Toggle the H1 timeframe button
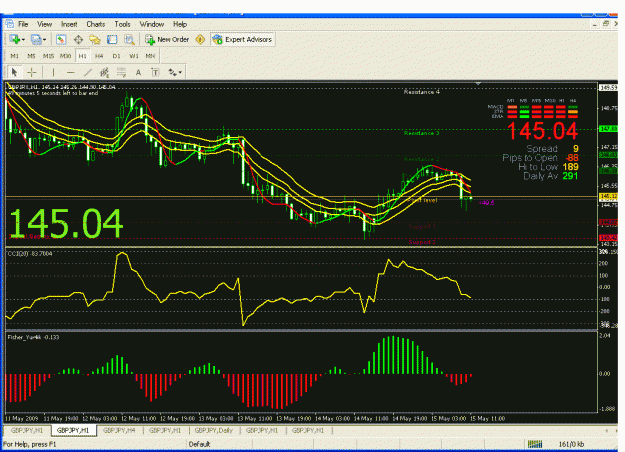This screenshot has width=625, height=452. (x=83, y=56)
